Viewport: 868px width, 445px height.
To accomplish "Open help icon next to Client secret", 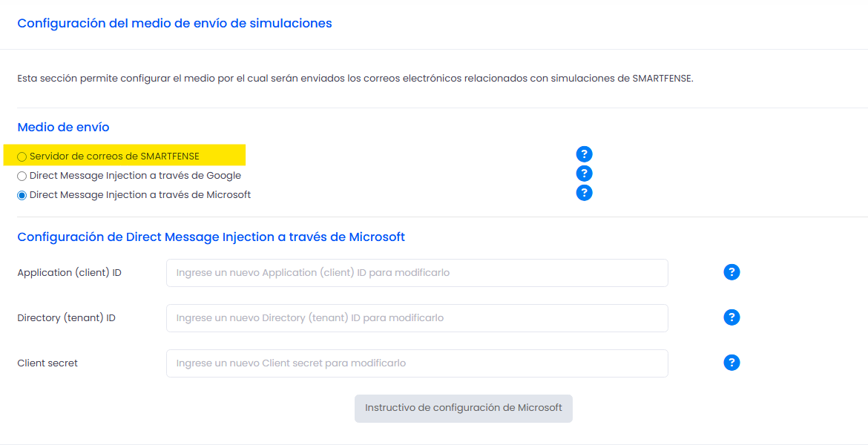I will [x=731, y=363].
